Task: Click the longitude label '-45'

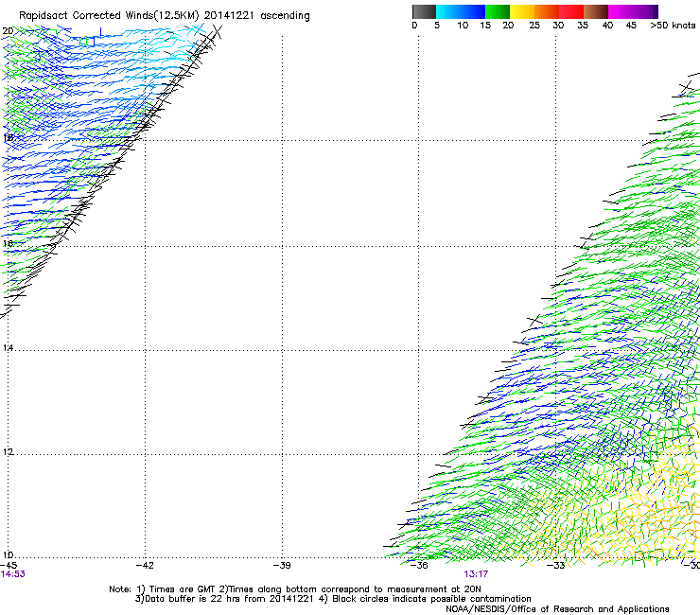Action: 9,566
